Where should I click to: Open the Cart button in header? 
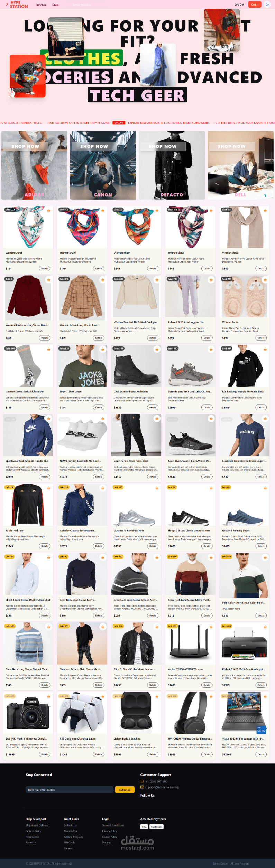click(255, 4)
